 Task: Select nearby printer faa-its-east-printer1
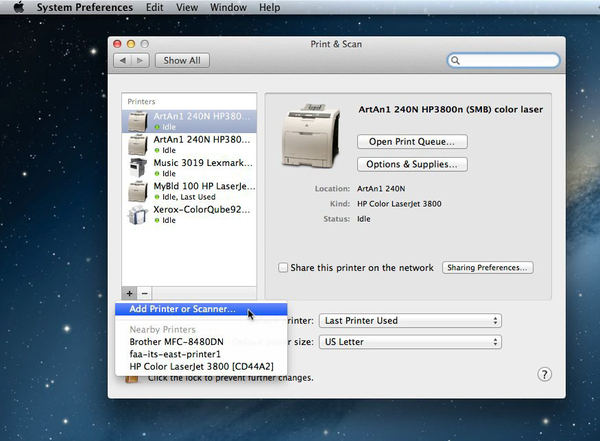(x=175, y=354)
